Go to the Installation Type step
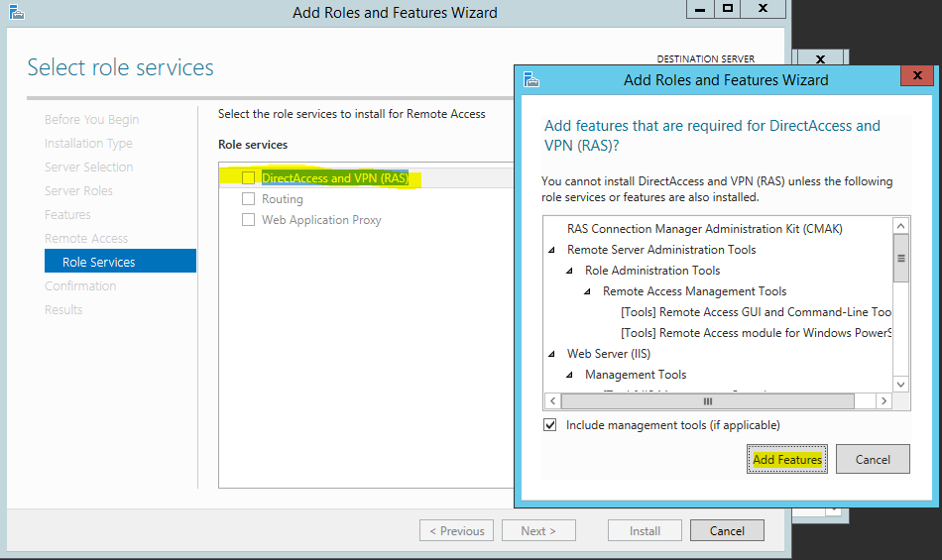Viewport: 942px width, 560px height. 88,144
